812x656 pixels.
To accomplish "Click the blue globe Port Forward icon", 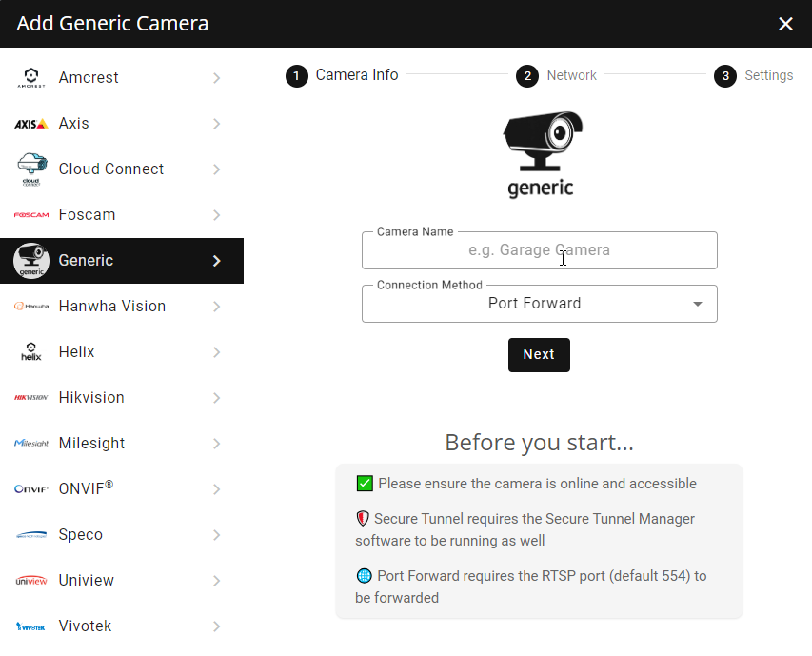I will tap(365, 576).
